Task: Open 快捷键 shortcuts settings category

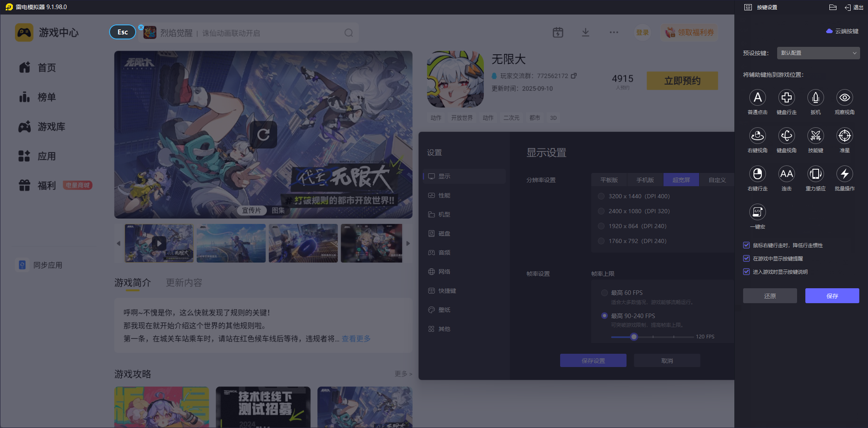Action: pos(464,291)
